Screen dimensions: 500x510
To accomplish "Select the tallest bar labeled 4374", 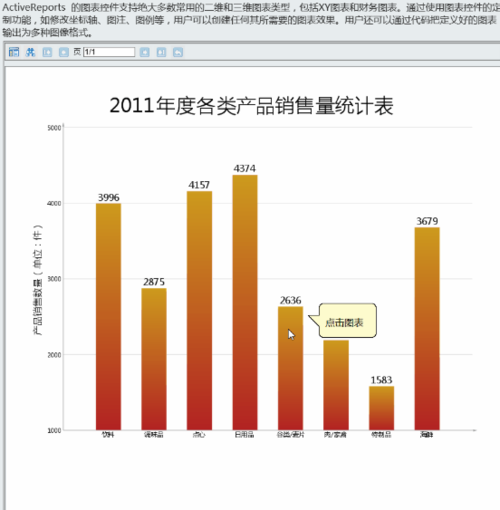I will point(245,302).
